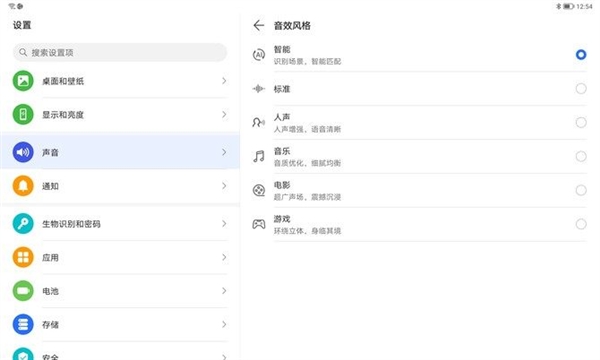600x360 pixels.
Task: Open the chevron on the 声音 row
Action: (x=224, y=152)
